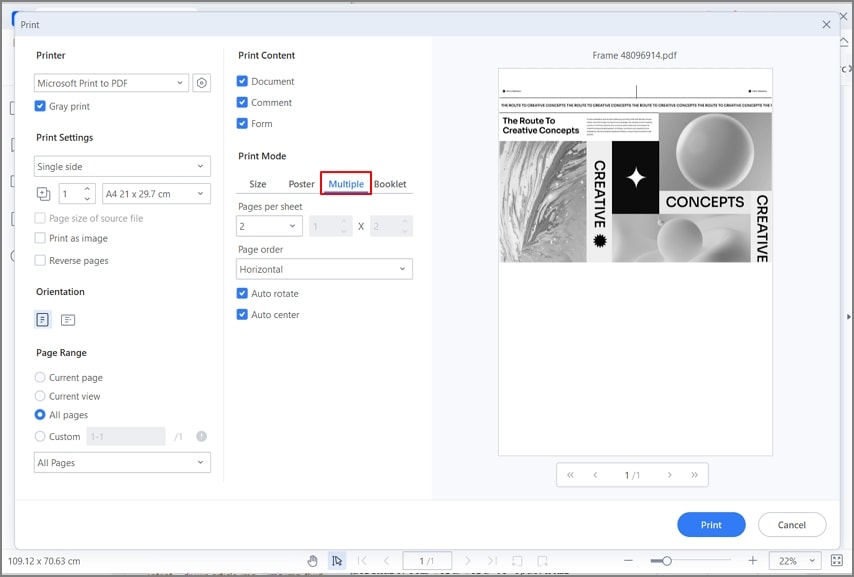Open the Pages per sheet dropdown

[x=269, y=226]
